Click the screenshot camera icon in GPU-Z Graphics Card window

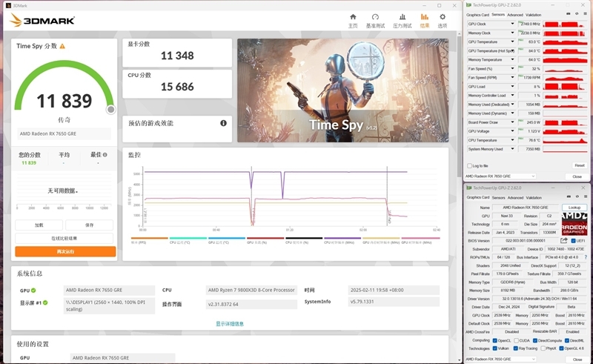pyautogui.click(x=569, y=196)
